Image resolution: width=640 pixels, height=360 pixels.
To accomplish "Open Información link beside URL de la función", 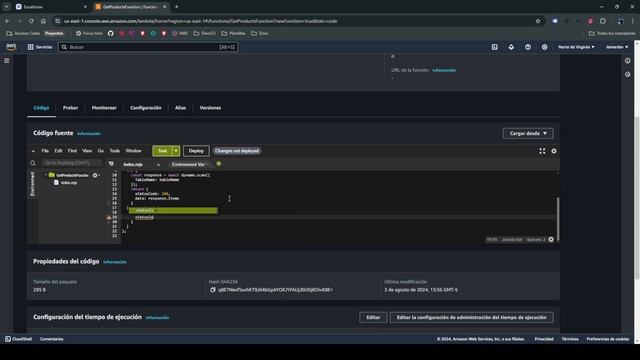I will [x=444, y=71].
